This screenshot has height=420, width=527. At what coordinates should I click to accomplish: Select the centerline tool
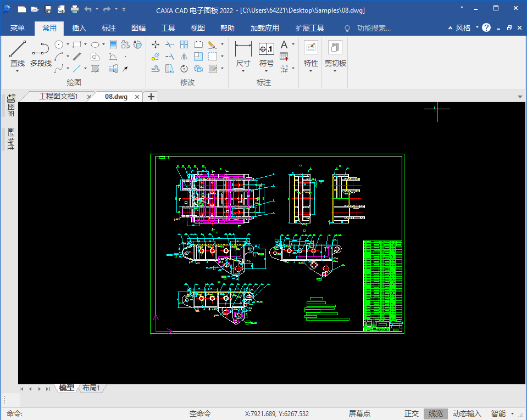pos(77,69)
